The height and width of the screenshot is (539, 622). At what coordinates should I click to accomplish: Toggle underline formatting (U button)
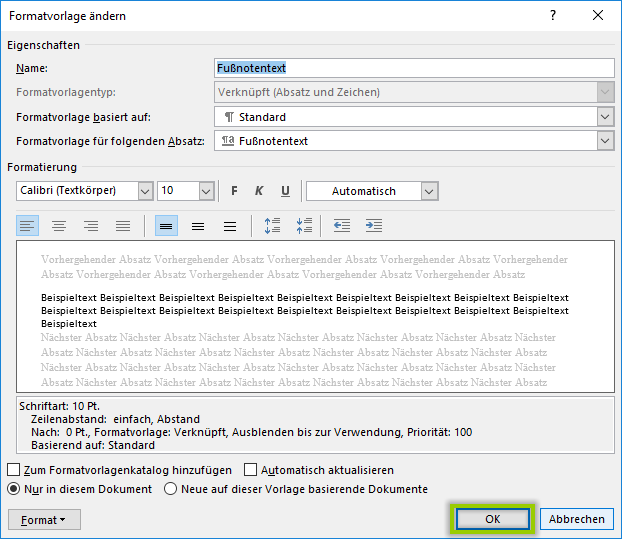click(x=285, y=191)
